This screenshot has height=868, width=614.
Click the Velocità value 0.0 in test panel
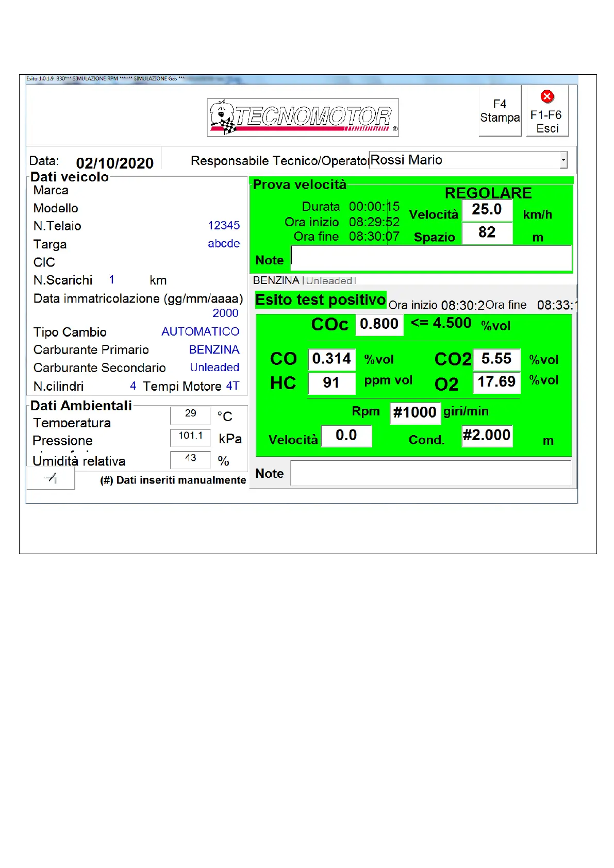click(x=346, y=436)
